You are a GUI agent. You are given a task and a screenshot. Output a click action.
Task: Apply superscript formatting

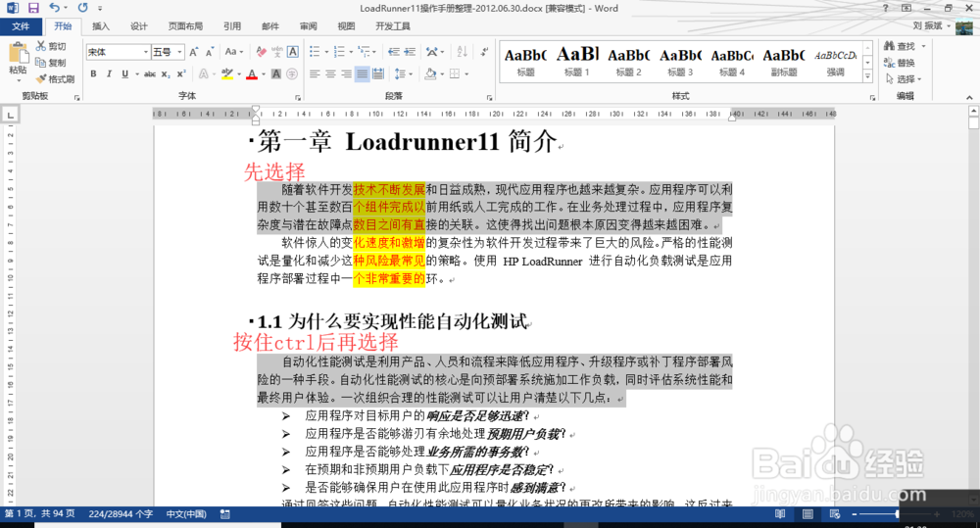181,73
